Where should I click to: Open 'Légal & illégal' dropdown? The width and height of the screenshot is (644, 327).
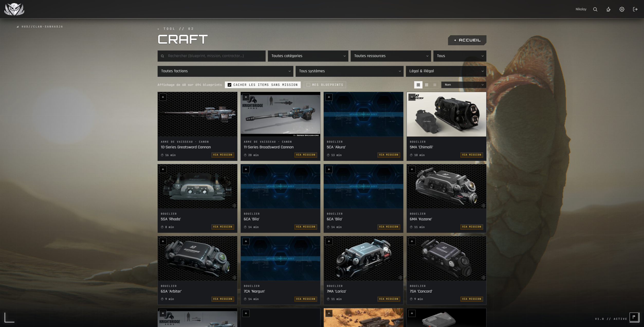[x=446, y=71]
